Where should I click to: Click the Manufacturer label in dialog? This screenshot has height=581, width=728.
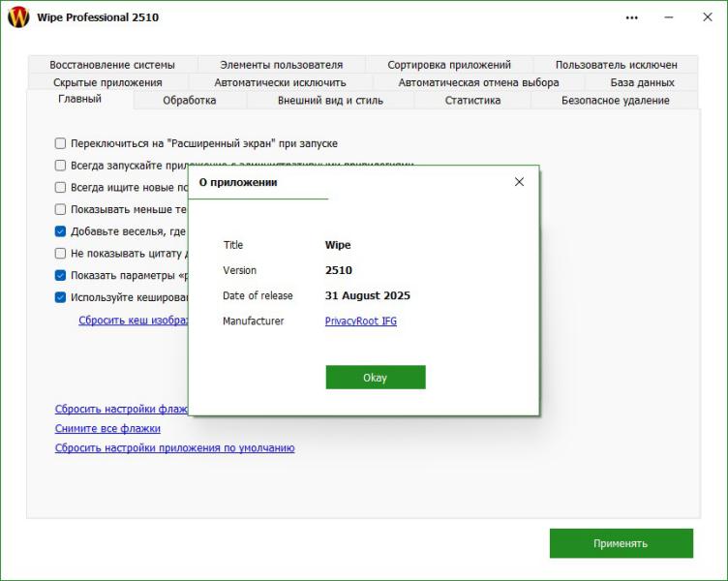click(x=253, y=321)
